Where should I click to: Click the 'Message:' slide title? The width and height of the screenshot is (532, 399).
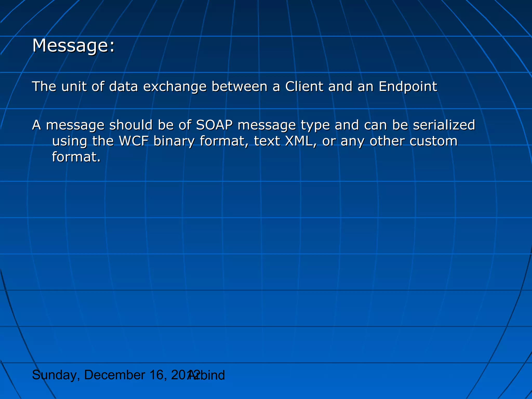click(73, 45)
